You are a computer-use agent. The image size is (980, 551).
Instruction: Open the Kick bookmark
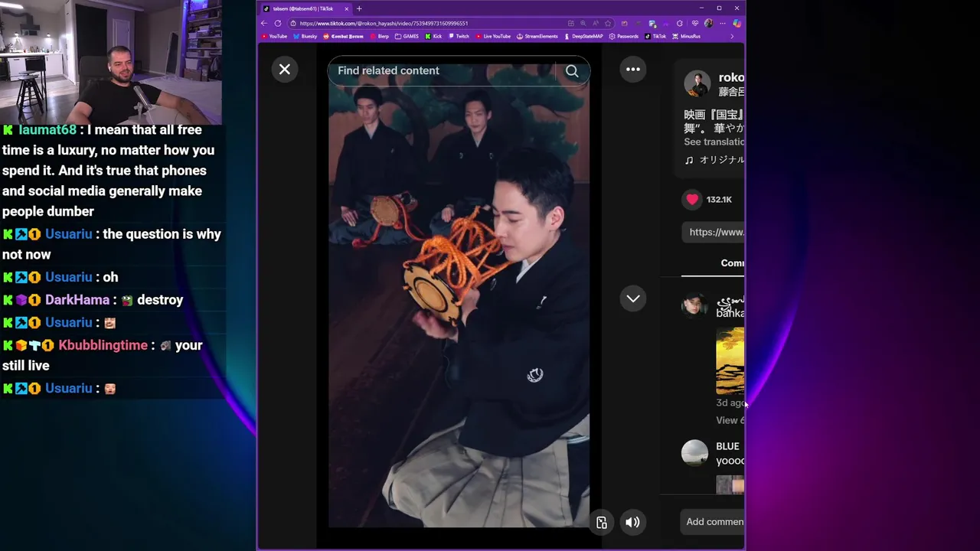(x=433, y=36)
